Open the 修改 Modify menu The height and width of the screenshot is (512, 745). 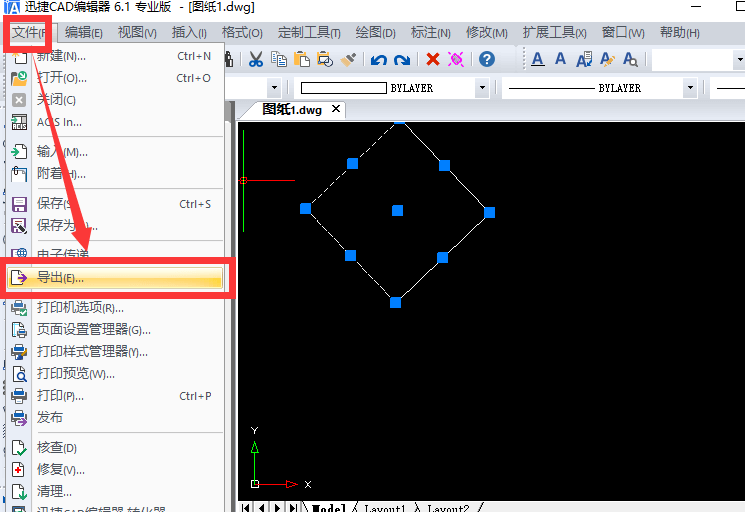pos(487,33)
